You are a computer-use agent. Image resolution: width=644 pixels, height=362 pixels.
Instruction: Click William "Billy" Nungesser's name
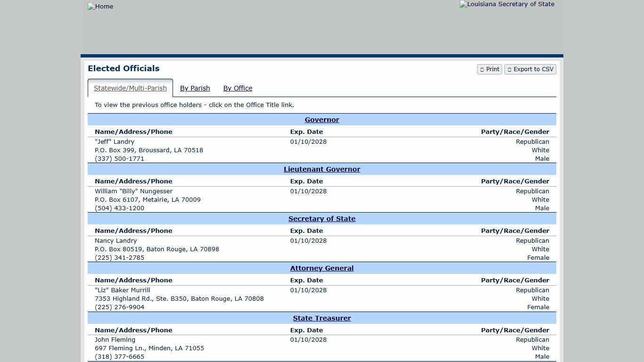pos(133,191)
